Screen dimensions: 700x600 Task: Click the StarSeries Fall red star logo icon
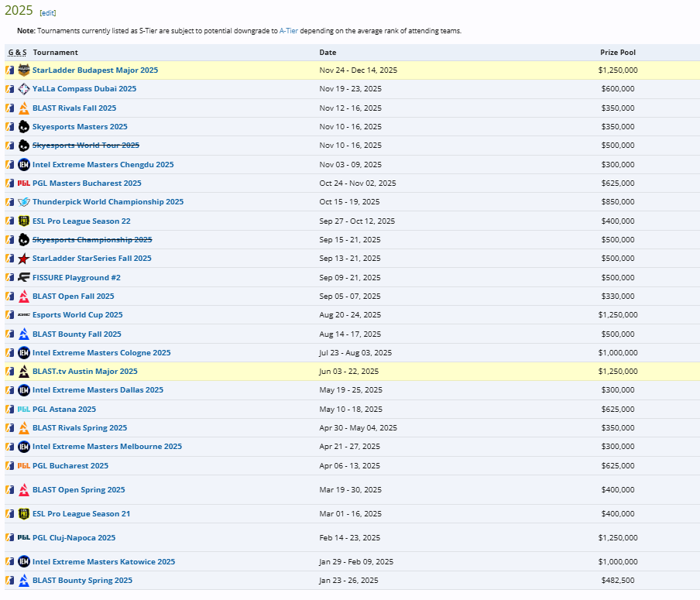click(24, 259)
